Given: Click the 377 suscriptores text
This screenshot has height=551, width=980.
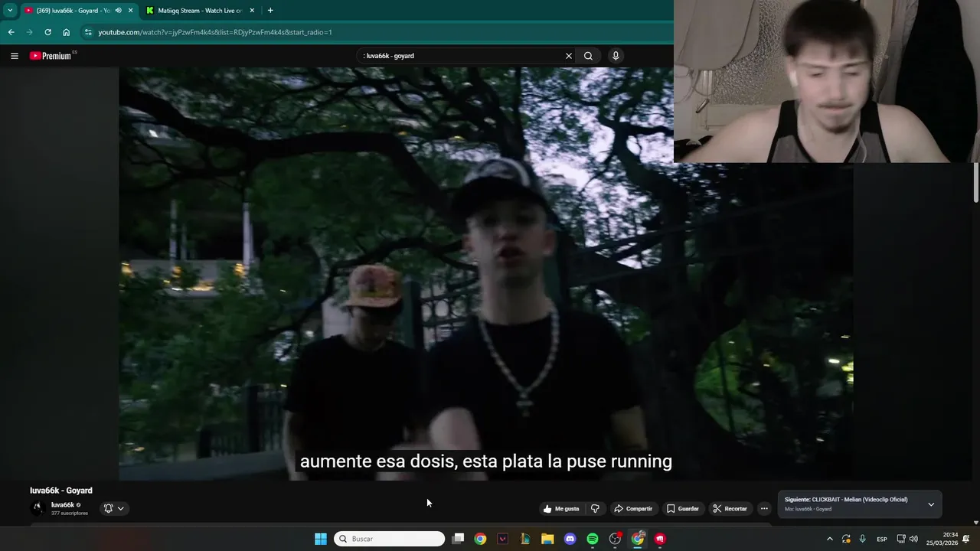Looking at the screenshot, I should click(70, 513).
